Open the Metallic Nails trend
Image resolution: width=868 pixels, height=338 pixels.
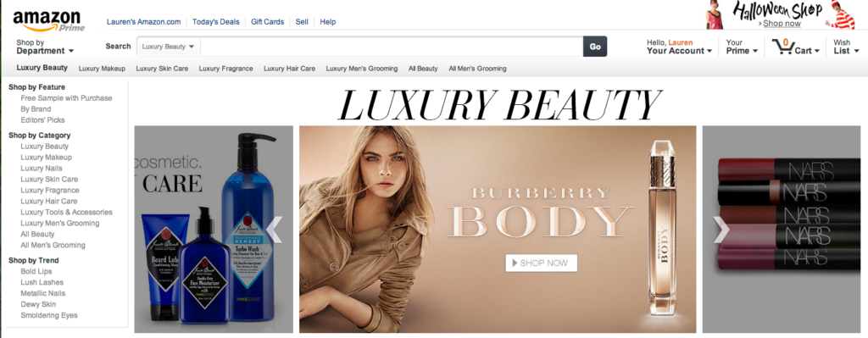coord(43,294)
